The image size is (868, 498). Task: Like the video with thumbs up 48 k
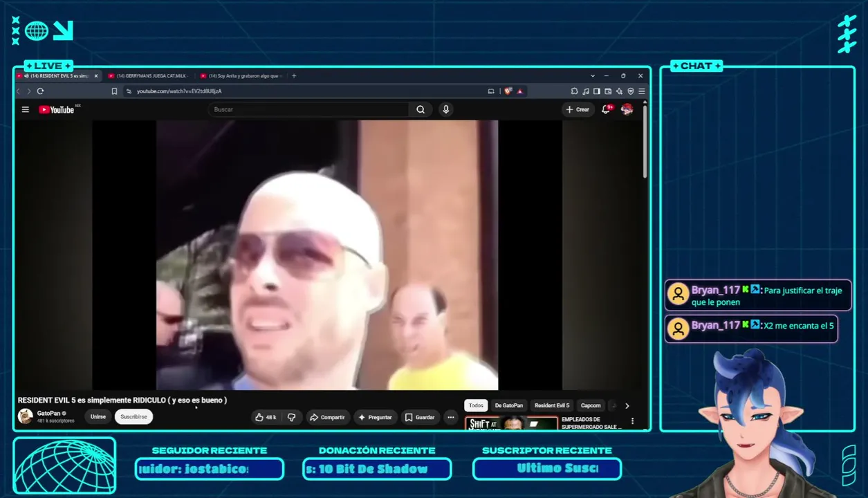(266, 417)
